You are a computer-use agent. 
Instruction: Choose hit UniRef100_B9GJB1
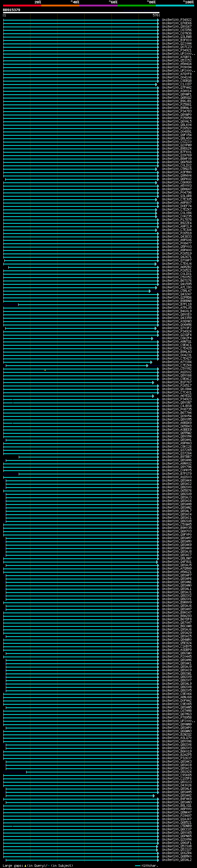click(177, 101)
